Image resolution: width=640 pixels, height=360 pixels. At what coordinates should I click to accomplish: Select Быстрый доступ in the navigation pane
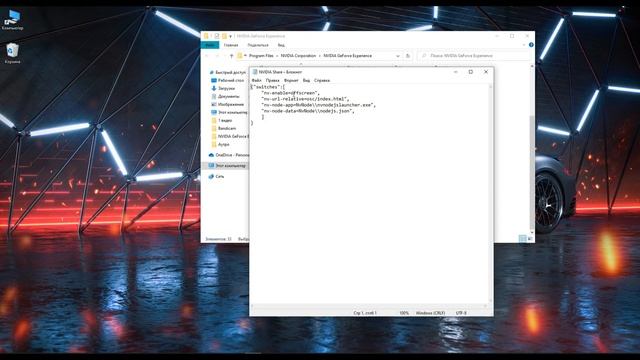[228, 72]
